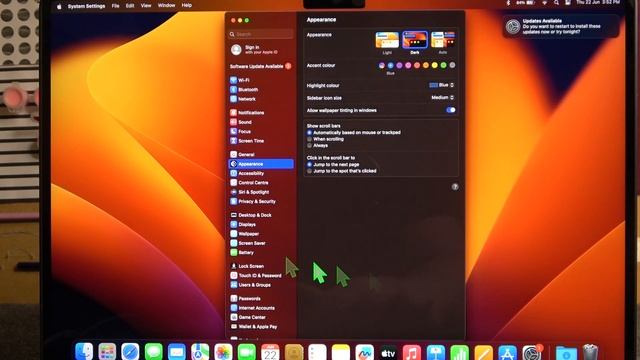
Task: Open the File menu
Action: (x=116, y=6)
